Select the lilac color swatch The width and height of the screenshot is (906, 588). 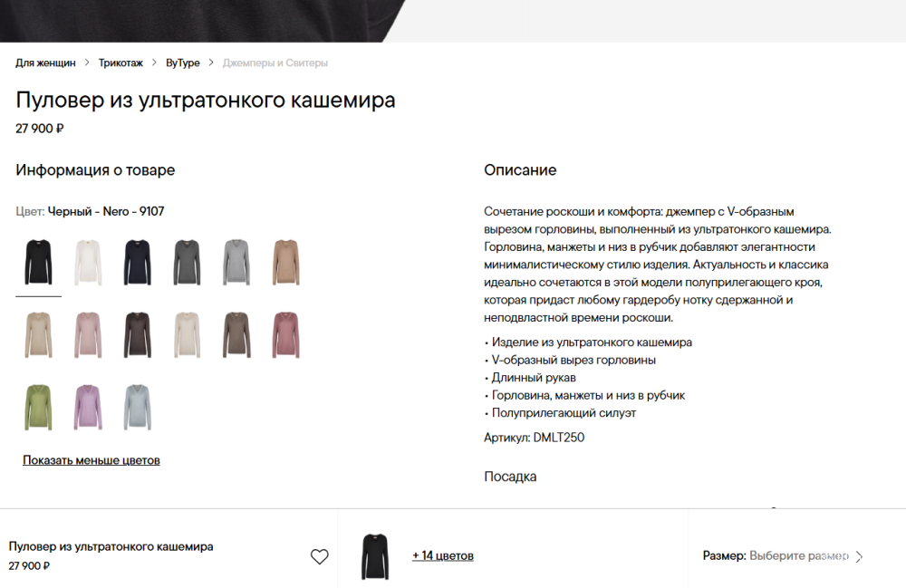pyautogui.click(x=87, y=406)
